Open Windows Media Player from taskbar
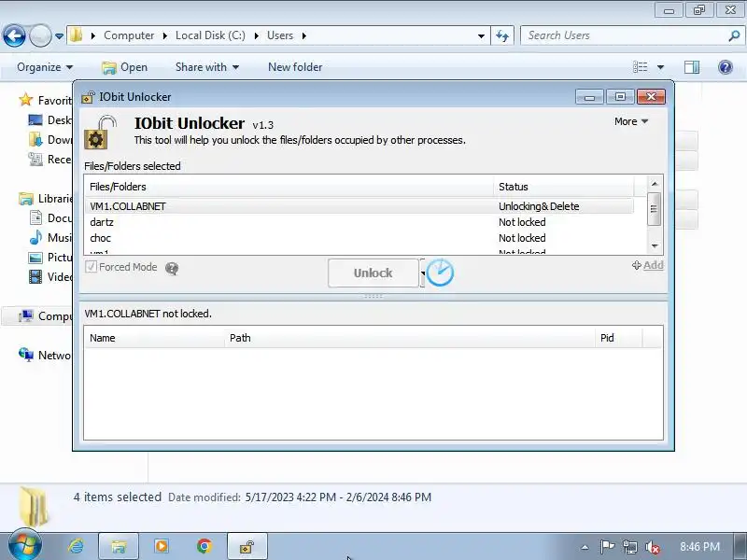Viewport: 747px width, 560px height. click(x=161, y=546)
